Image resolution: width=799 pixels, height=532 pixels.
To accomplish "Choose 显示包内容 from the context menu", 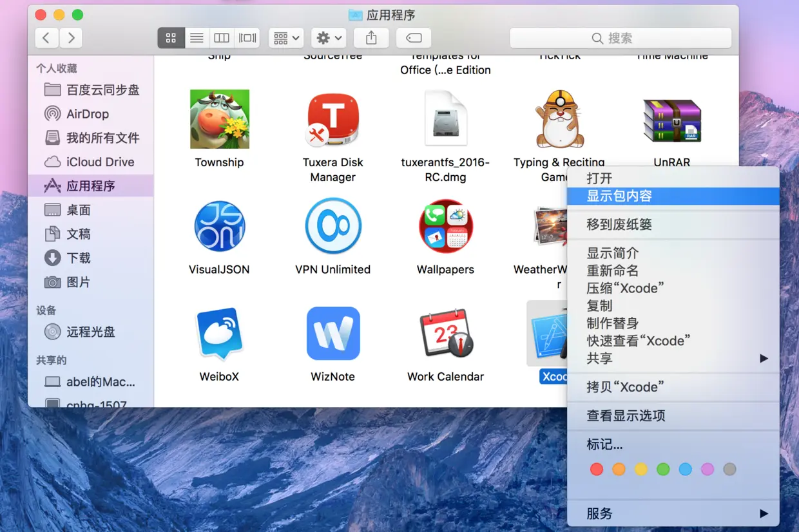I will coord(673,196).
